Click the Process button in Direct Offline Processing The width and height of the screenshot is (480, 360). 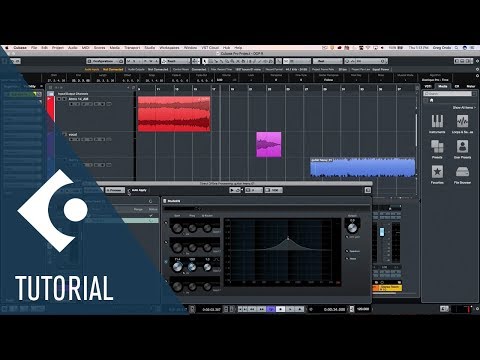[115, 190]
